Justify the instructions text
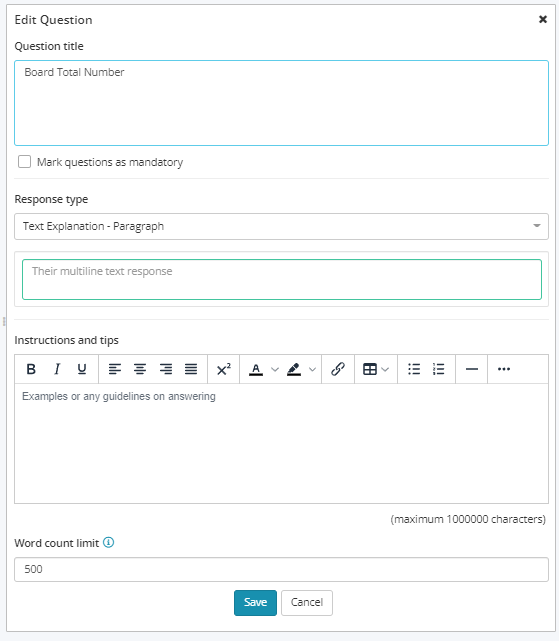Viewport: 559px width, 641px height. tap(191, 369)
